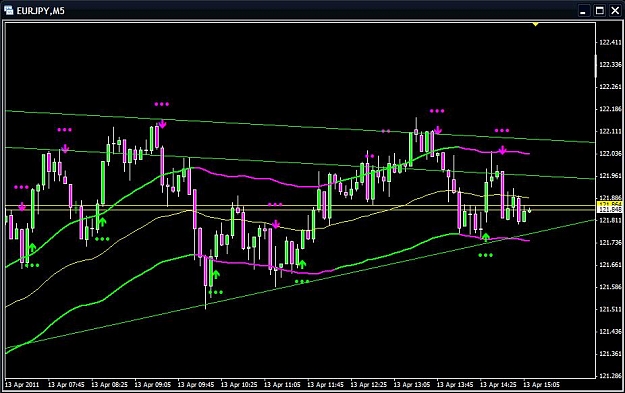Click the 13 Apr 10:25 time label
This screenshot has height=393, width=625.
239,385
